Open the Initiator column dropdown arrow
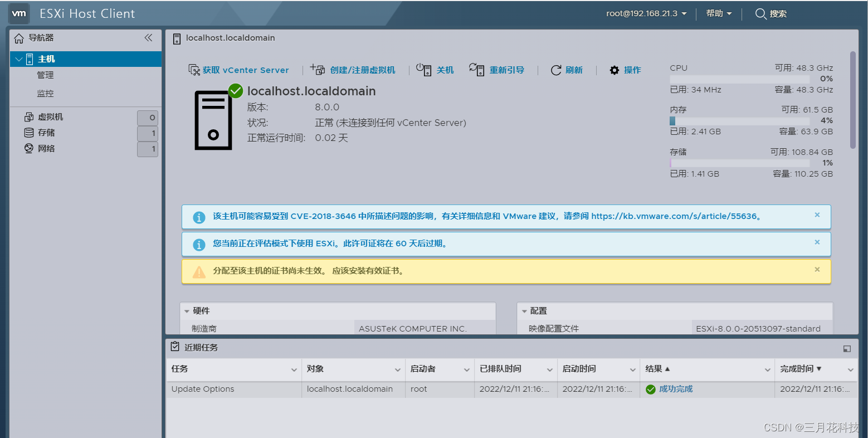Viewport: 868px width, 438px height. [x=467, y=369]
